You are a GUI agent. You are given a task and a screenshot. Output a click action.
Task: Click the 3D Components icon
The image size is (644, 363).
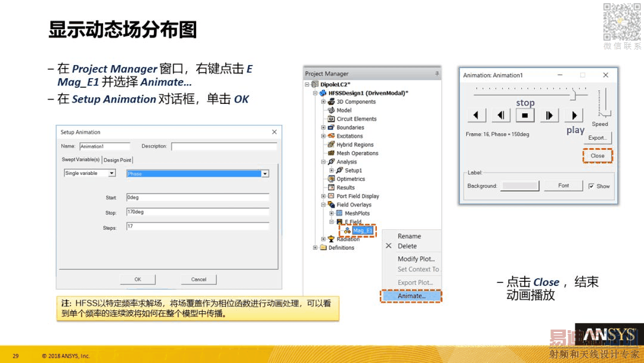(331, 101)
